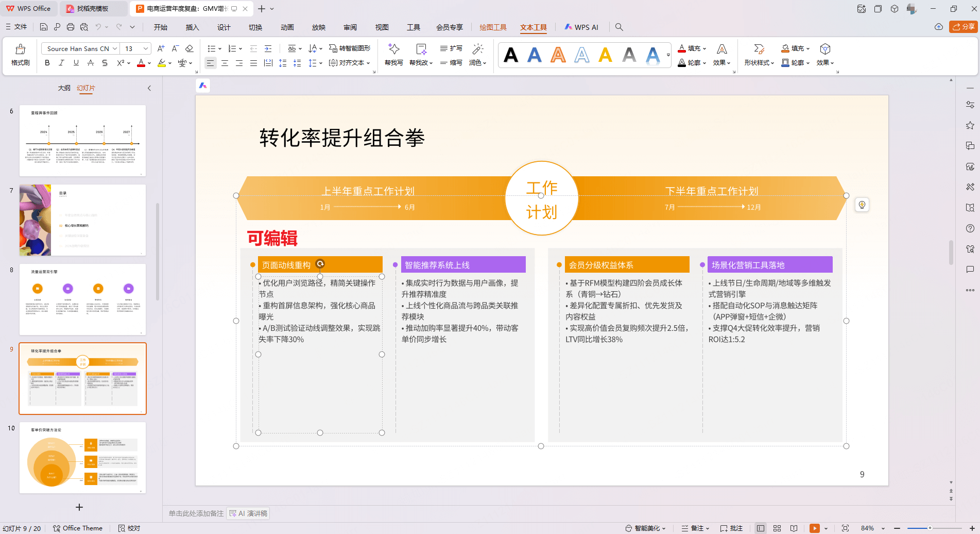Enable center text alignment
Image resolution: width=980 pixels, height=534 pixels.
[225, 63]
